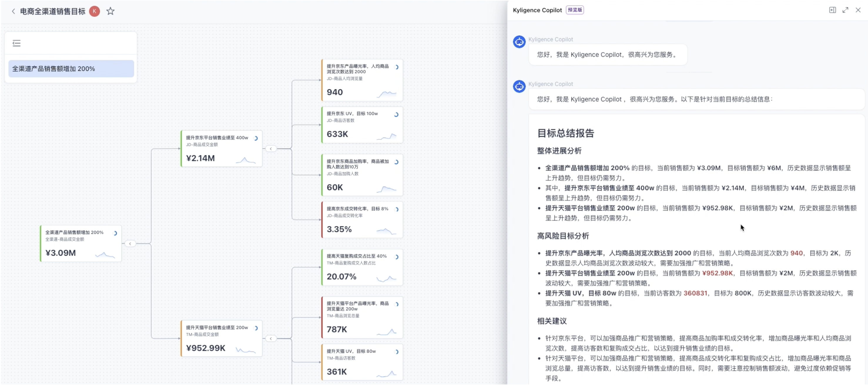Click the 整体进展分析 section heading

coord(559,151)
